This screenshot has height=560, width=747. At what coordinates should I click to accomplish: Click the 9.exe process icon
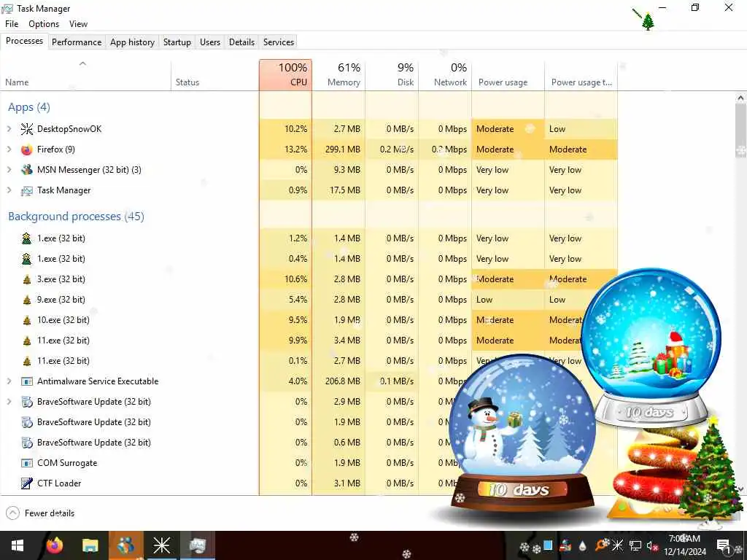[x=27, y=300]
